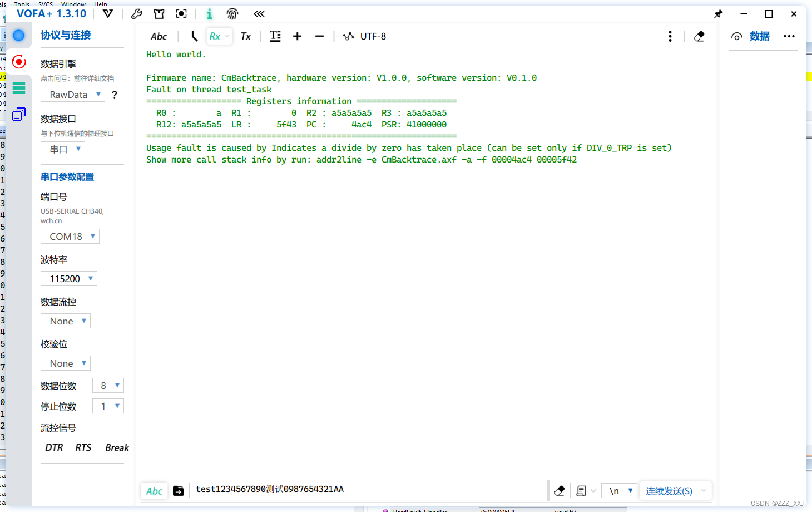Toggle the Break signal
The height and width of the screenshot is (512, 812).
tap(117, 448)
